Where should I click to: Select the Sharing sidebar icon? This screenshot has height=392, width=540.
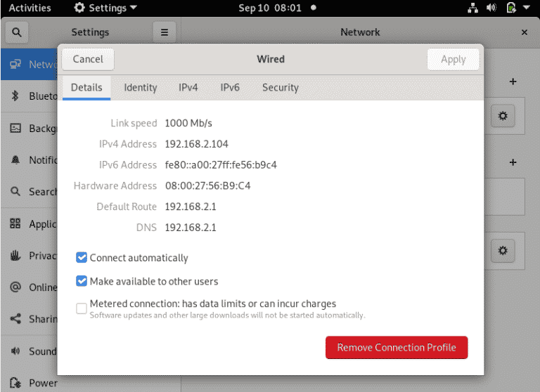pyautogui.click(x=15, y=319)
